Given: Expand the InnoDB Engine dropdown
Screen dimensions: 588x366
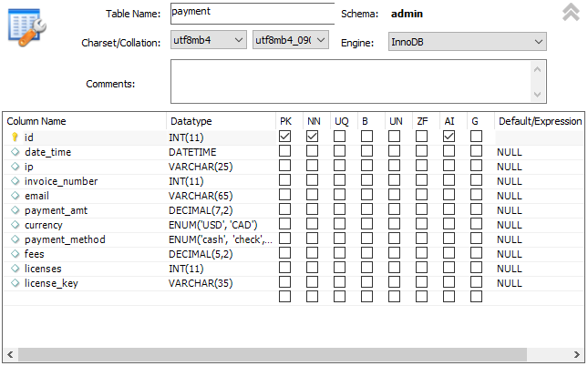Looking at the screenshot, I should 468,42.
